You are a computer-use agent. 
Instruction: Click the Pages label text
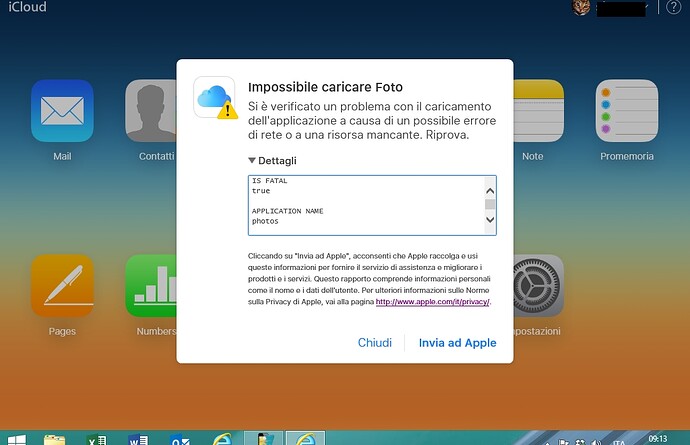click(62, 331)
